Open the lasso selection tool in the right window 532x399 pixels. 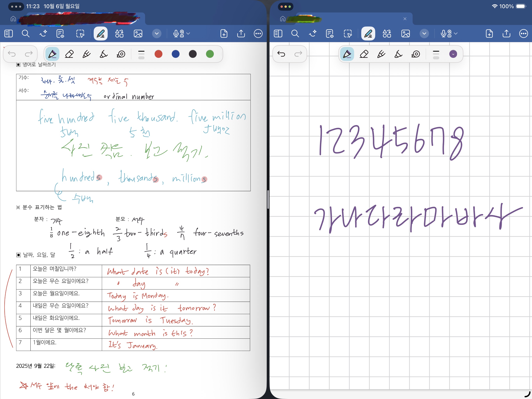pyautogui.click(x=348, y=34)
